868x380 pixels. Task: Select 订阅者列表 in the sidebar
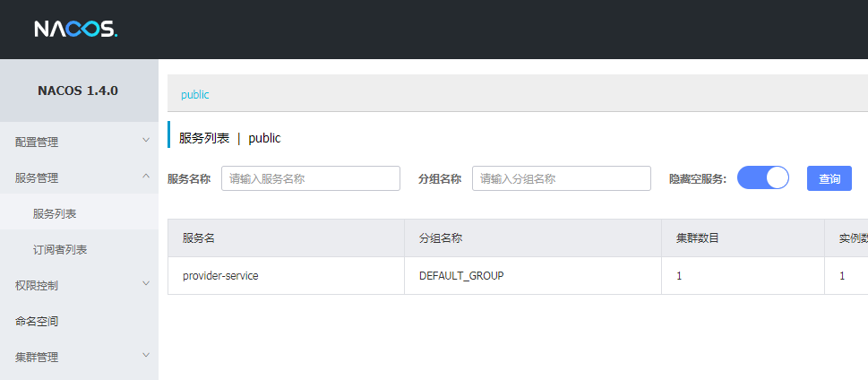click(x=79, y=250)
